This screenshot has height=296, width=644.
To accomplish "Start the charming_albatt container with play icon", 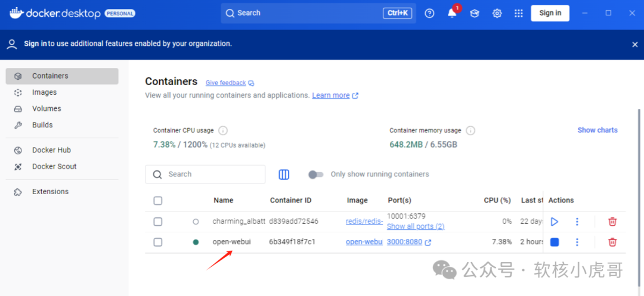I will click(555, 222).
